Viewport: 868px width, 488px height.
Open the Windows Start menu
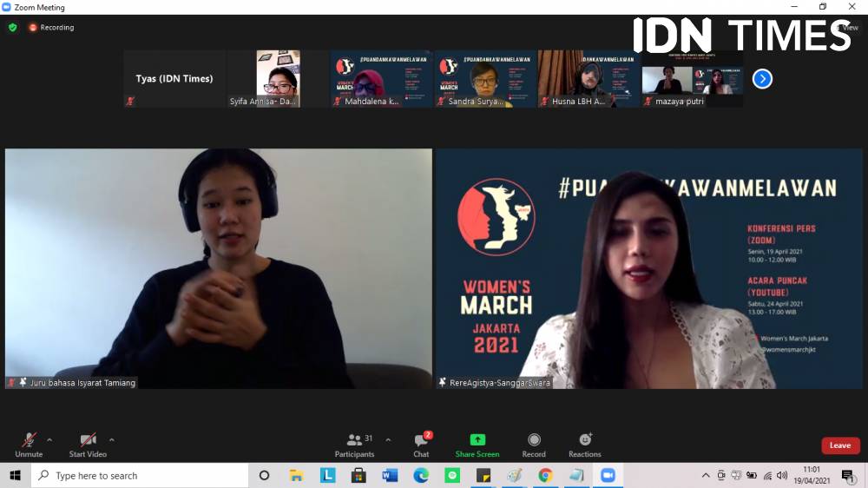15,475
